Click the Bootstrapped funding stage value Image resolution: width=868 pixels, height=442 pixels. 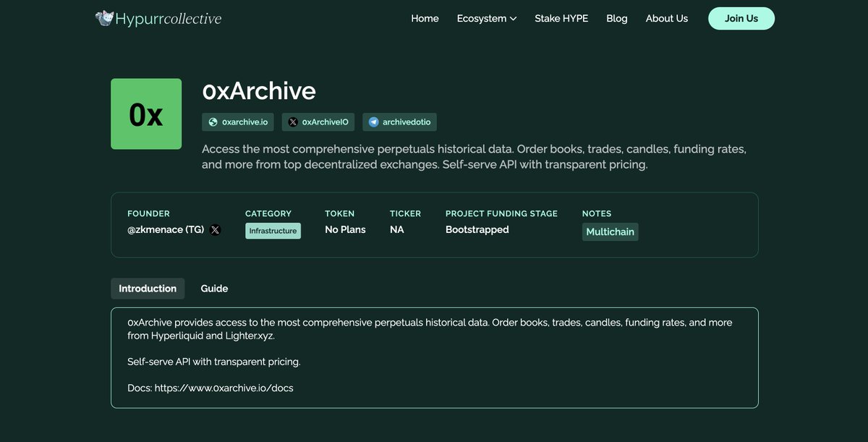(477, 229)
